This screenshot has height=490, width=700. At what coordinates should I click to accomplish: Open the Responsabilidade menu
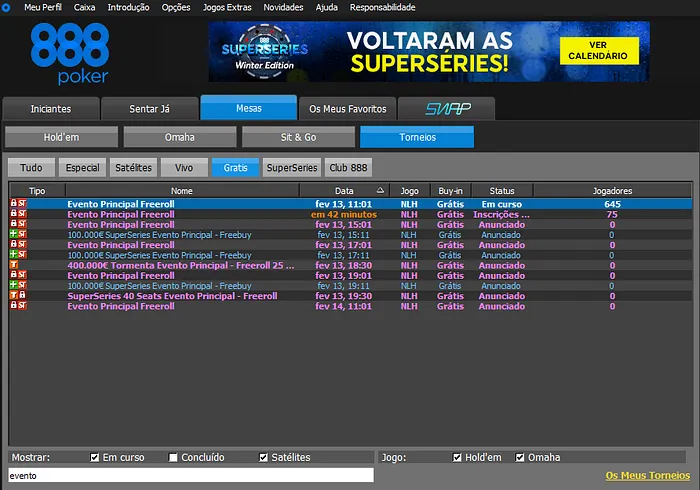coord(383,7)
